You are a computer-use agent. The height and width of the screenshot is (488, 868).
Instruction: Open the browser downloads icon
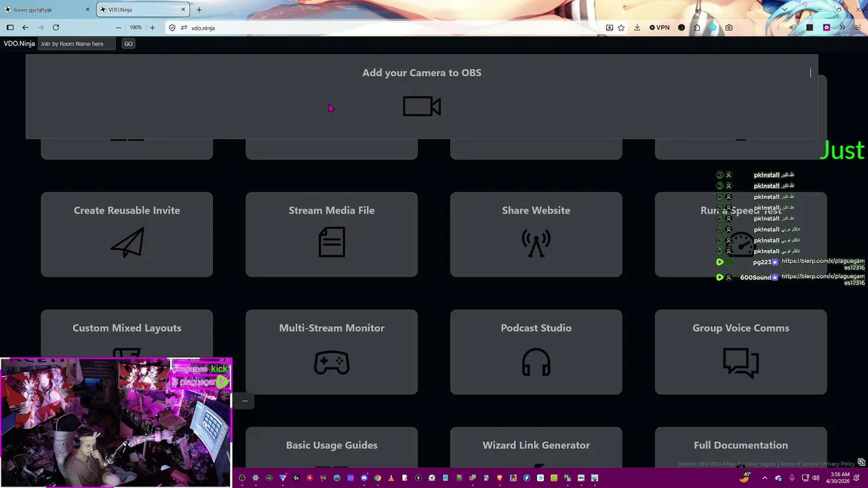(x=637, y=28)
